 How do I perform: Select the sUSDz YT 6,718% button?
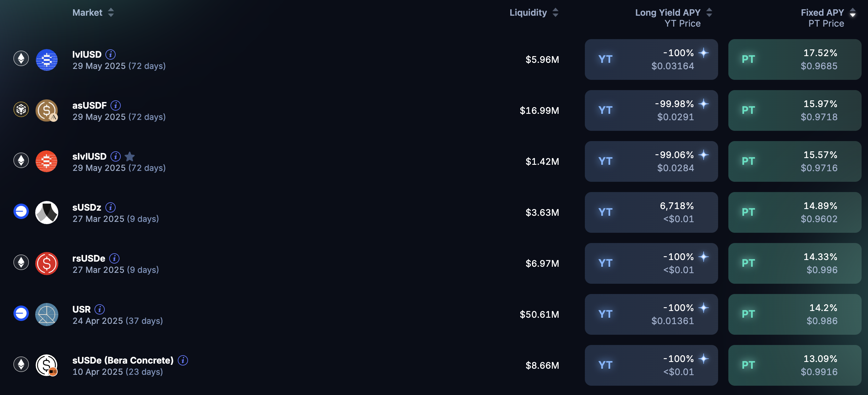click(x=651, y=213)
